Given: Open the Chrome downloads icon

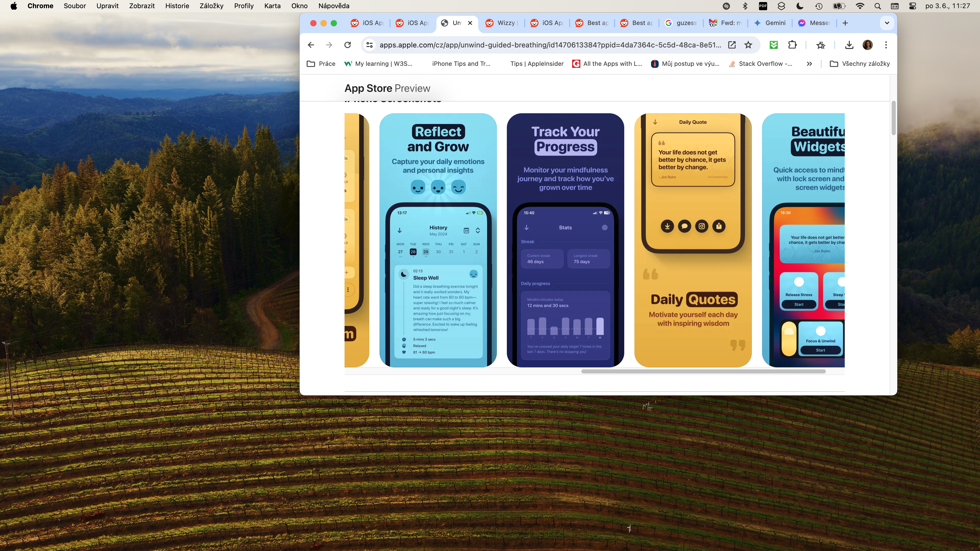Looking at the screenshot, I should (849, 45).
